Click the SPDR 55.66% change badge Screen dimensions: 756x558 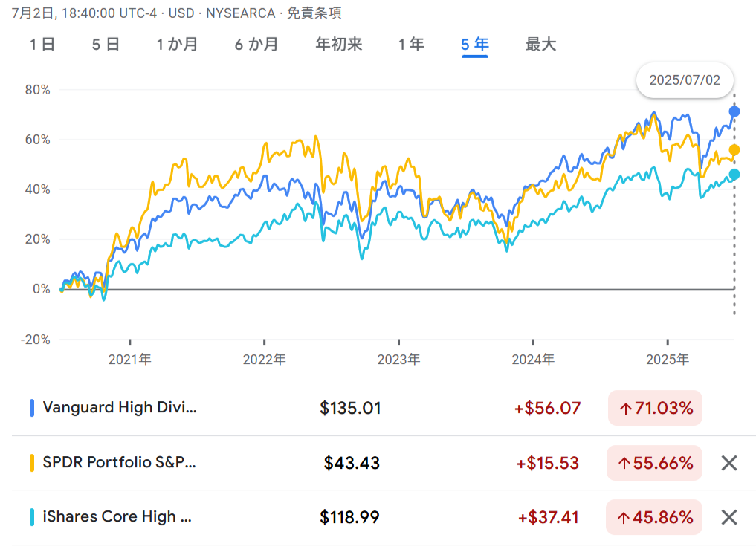[655, 463]
